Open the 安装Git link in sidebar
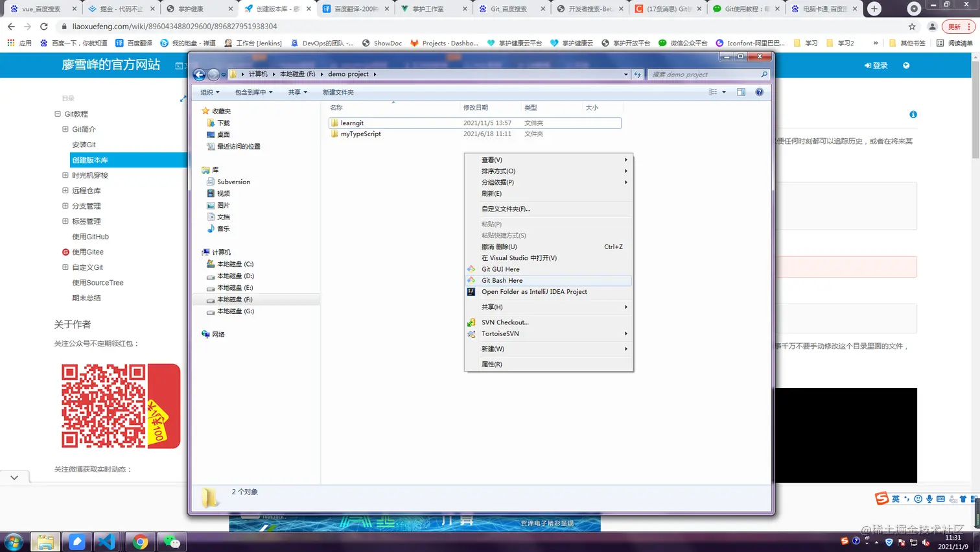The width and height of the screenshot is (980, 552). pyautogui.click(x=84, y=145)
